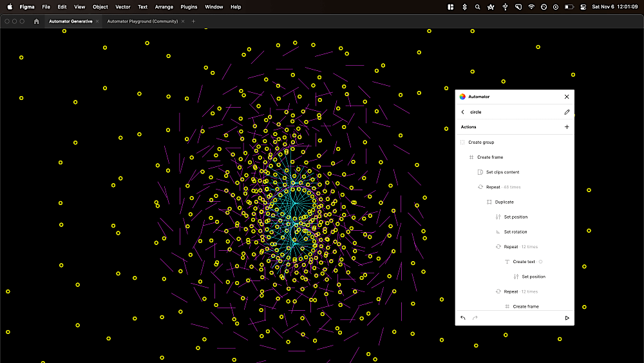Open the Text menu
This screenshot has height=363, width=644.
[x=142, y=7]
